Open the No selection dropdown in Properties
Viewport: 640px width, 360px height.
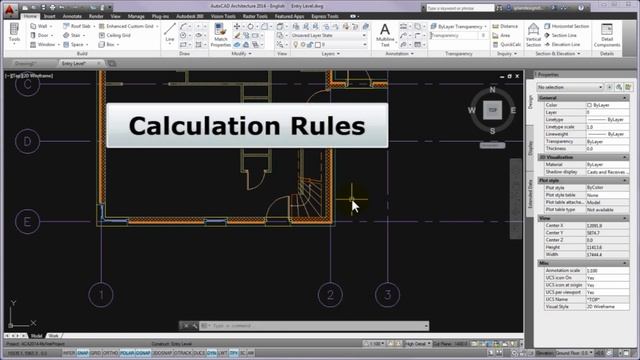570,87
